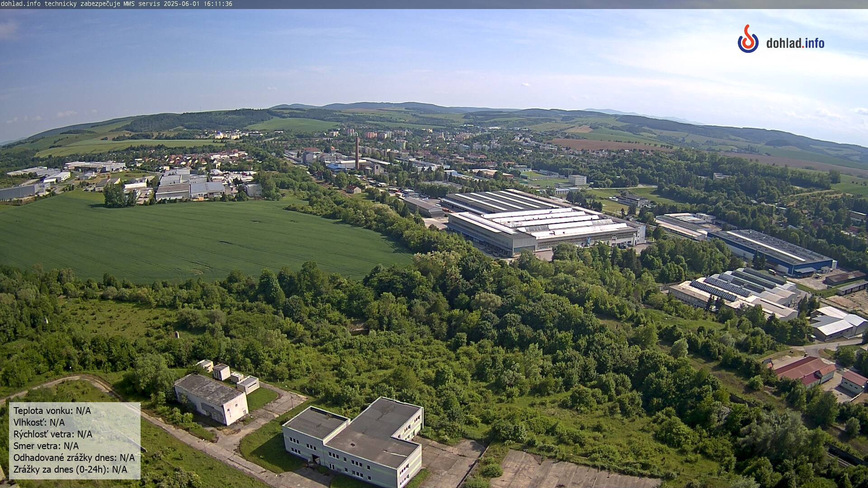868x488 pixels.
Task: Click the 'Zrážky za dnes (0-24h): N/A' line
Action: (x=70, y=469)
